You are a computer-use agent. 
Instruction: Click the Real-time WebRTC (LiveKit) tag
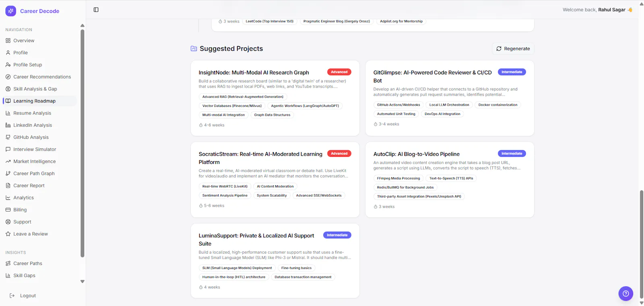tap(225, 187)
